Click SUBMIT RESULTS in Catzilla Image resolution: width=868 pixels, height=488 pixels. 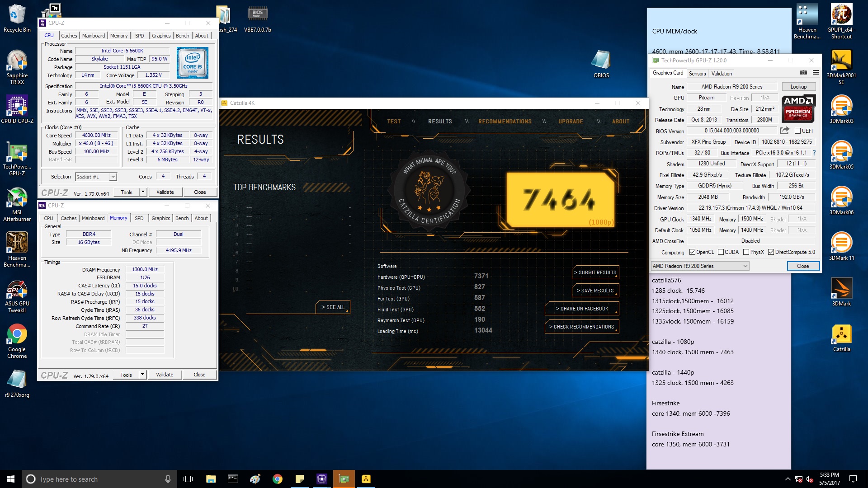(595, 272)
